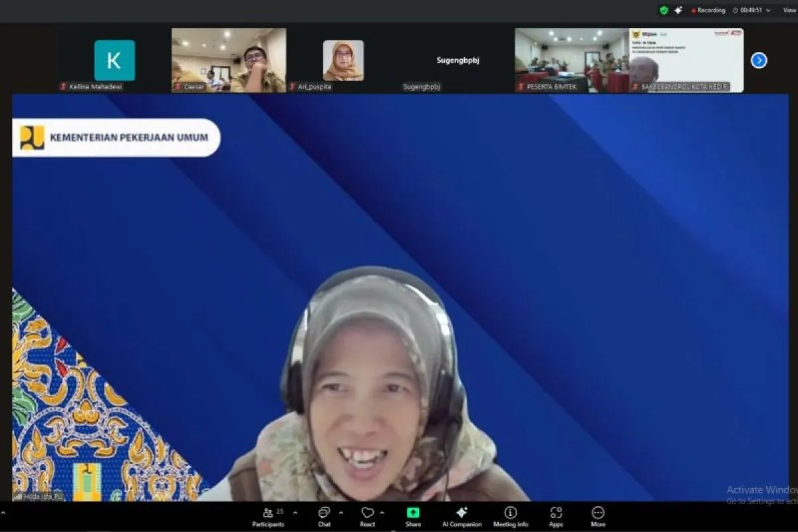Expand the Chat options caret
This screenshot has height=532, width=798.
[341, 513]
